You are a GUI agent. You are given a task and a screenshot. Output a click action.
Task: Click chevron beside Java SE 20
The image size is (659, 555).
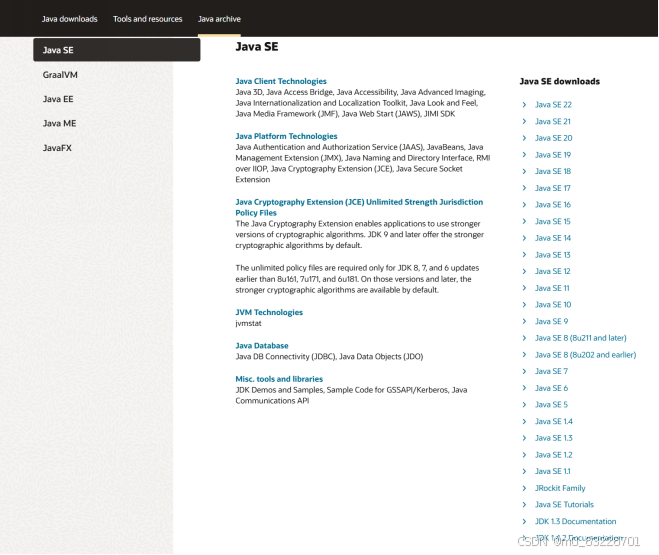coord(524,138)
